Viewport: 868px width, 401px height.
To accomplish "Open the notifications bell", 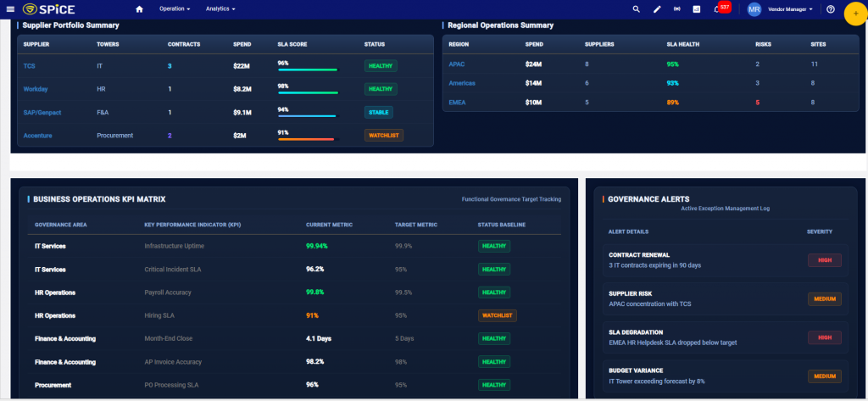I will [716, 9].
